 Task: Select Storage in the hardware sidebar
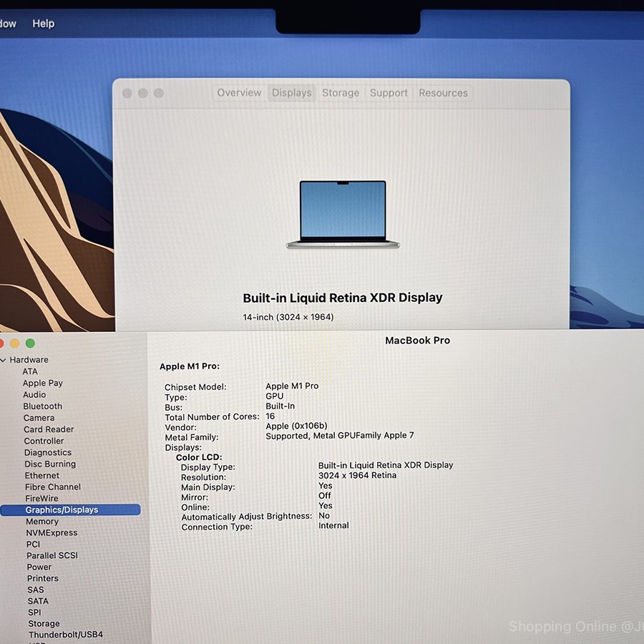(x=44, y=623)
